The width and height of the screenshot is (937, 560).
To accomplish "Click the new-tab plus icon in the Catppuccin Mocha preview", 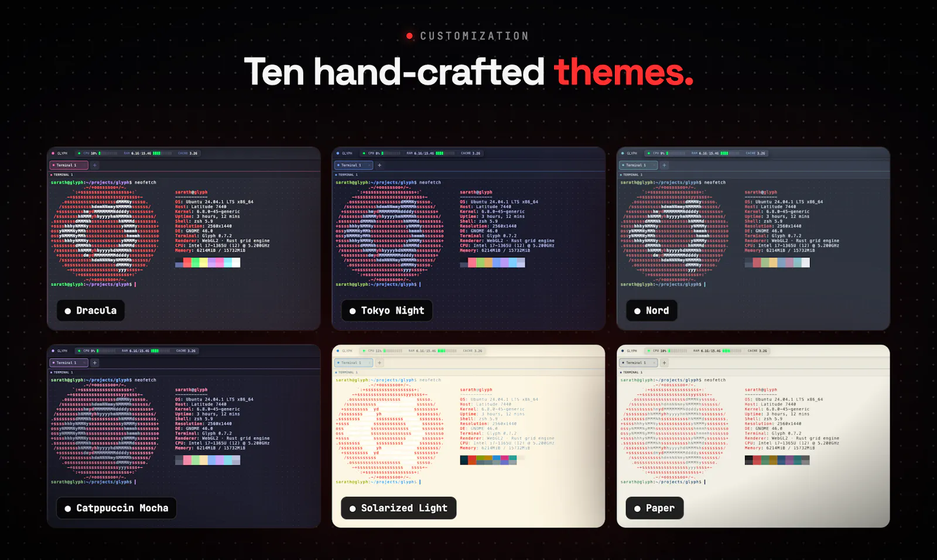I will click(95, 363).
